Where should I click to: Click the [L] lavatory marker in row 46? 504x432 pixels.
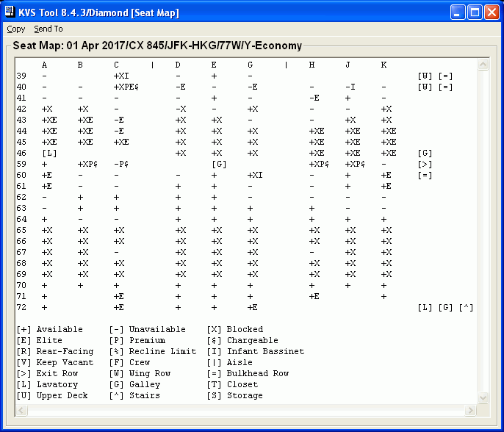tap(49, 153)
